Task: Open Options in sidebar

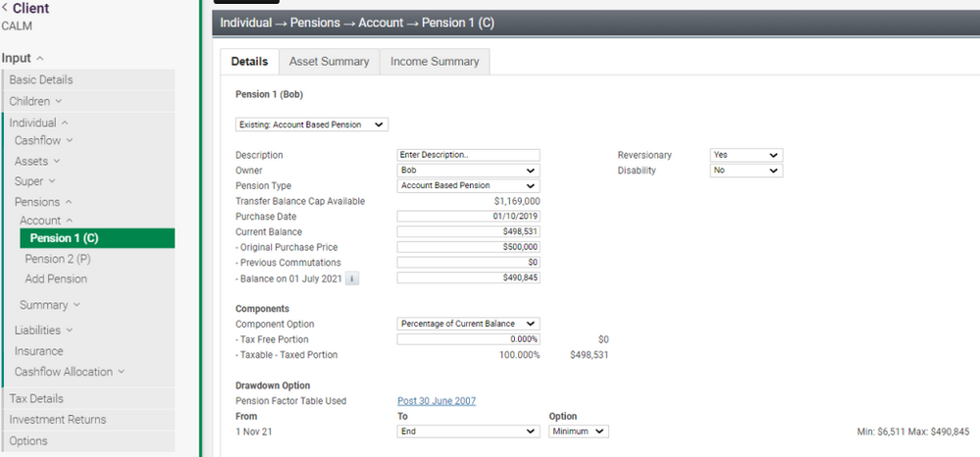Action: click(x=88, y=440)
